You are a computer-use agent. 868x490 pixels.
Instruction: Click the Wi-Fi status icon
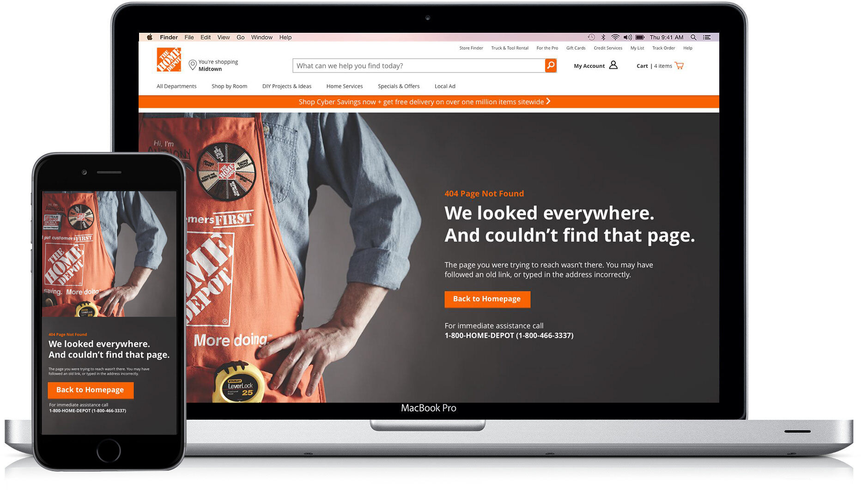(x=615, y=37)
